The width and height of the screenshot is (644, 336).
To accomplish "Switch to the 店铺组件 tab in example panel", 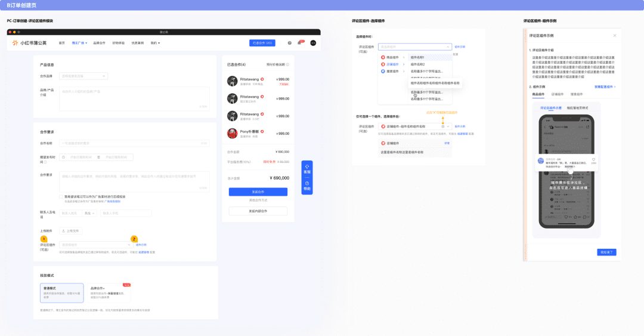I will [558, 94].
